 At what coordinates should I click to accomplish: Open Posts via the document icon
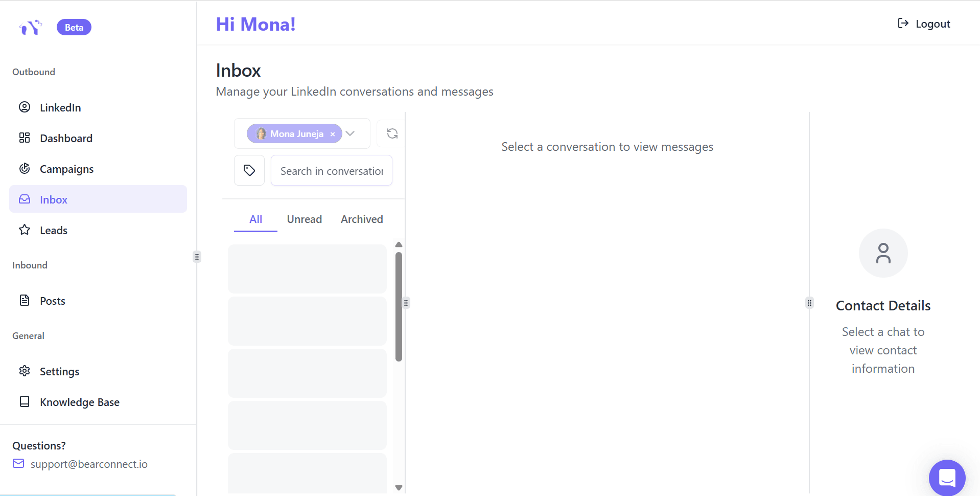(x=24, y=300)
